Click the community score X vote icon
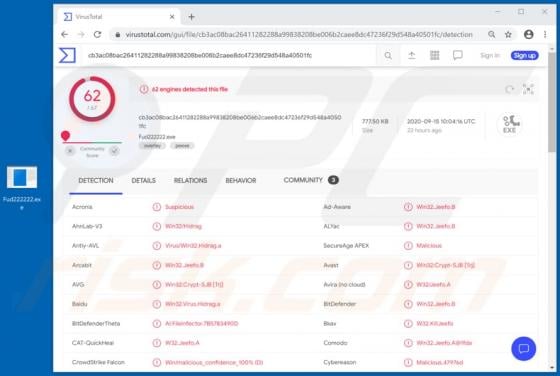The height and width of the screenshot is (376, 560). pos(70,151)
